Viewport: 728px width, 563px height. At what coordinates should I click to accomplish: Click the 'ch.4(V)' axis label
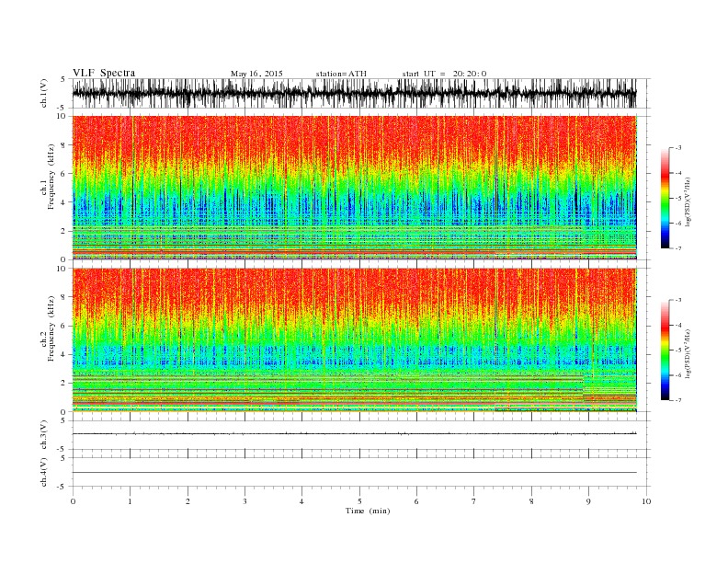point(44,472)
